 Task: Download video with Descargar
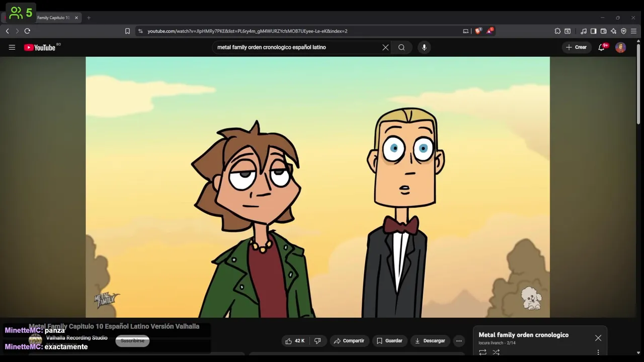pos(430,341)
